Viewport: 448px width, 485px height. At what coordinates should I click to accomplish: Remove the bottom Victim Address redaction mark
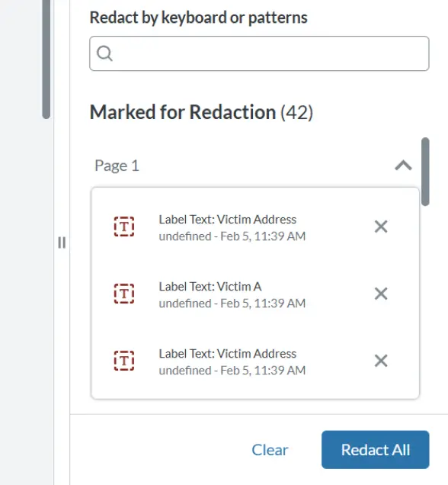point(381,361)
